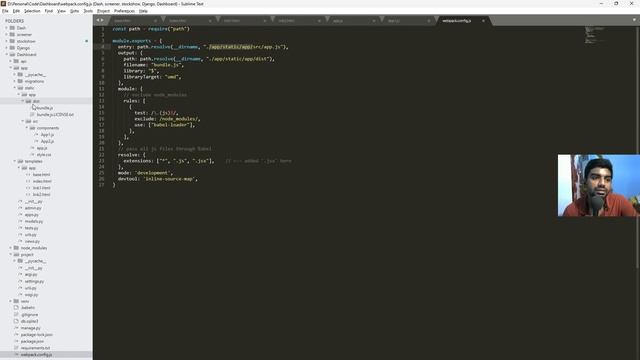Open the File menu

pyautogui.click(x=5, y=11)
